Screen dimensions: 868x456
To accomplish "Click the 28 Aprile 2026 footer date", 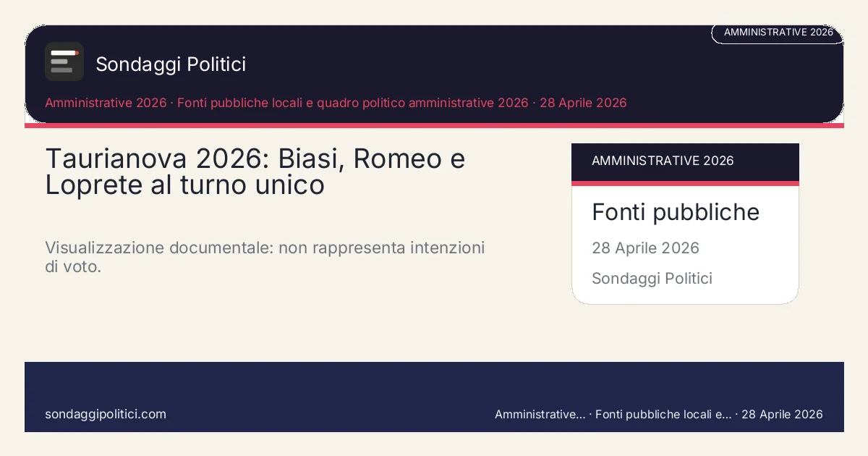I will click(782, 414).
